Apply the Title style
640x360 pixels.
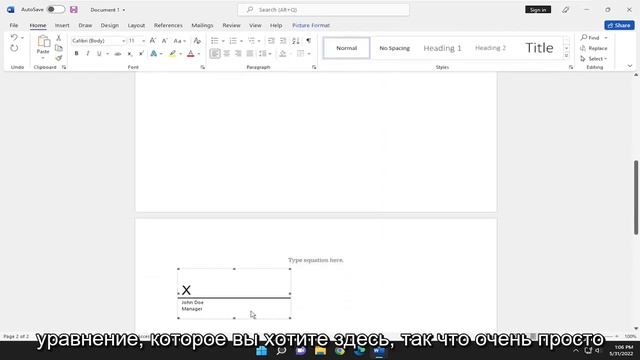click(539, 48)
